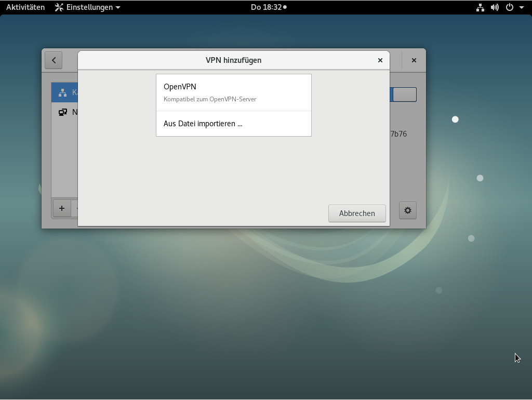Toggle the wired connection switch
Viewport: 532px width, 400px height.
(x=403, y=95)
